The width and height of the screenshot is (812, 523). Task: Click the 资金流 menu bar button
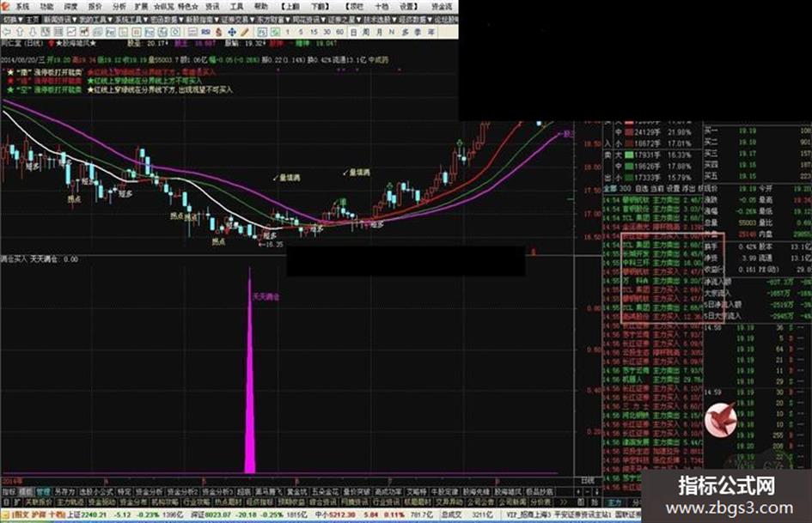click(442, 6)
